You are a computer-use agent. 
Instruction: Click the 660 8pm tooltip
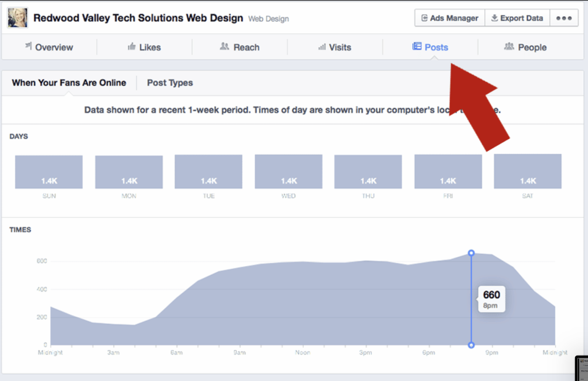click(492, 299)
